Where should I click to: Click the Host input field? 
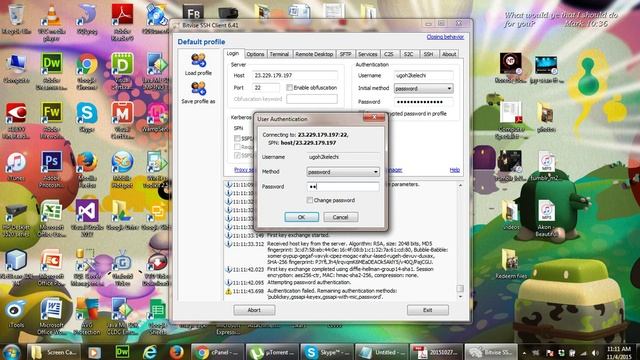pyautogui.click(x=295, y=76)
